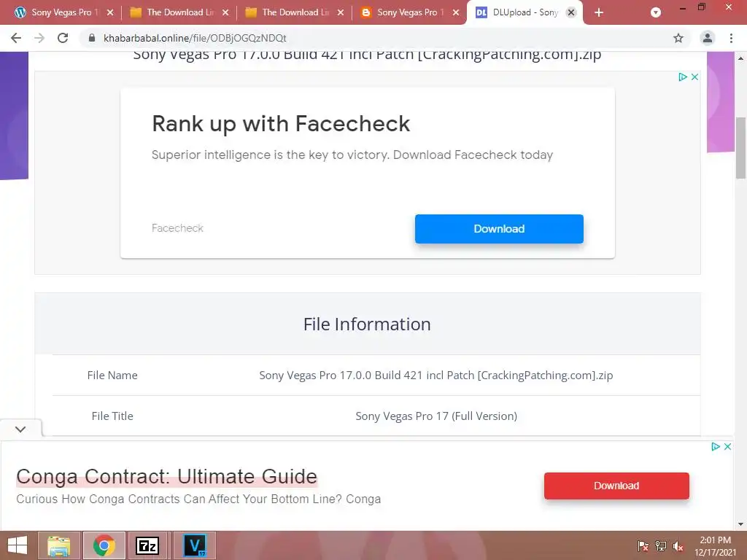Viewport: 747px width, 560px height.
Task: Close the WordPress Sony Vegas Pro tab
Action: point(110,12)
